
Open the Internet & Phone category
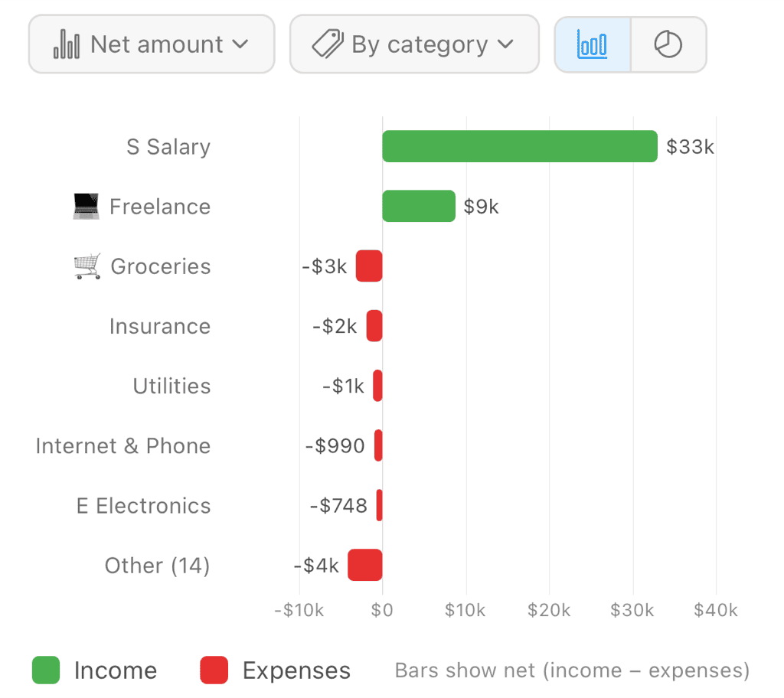tap(123, 446)
